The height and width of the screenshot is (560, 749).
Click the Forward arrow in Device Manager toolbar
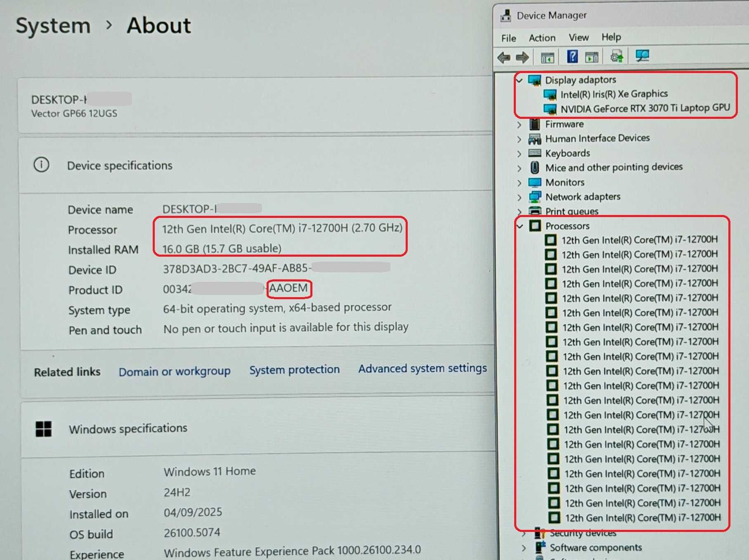point(522,57)
